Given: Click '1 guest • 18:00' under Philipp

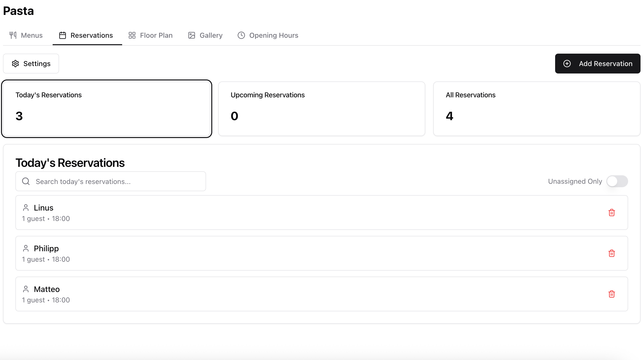Looking at the screenshot, I should [46, 259].
